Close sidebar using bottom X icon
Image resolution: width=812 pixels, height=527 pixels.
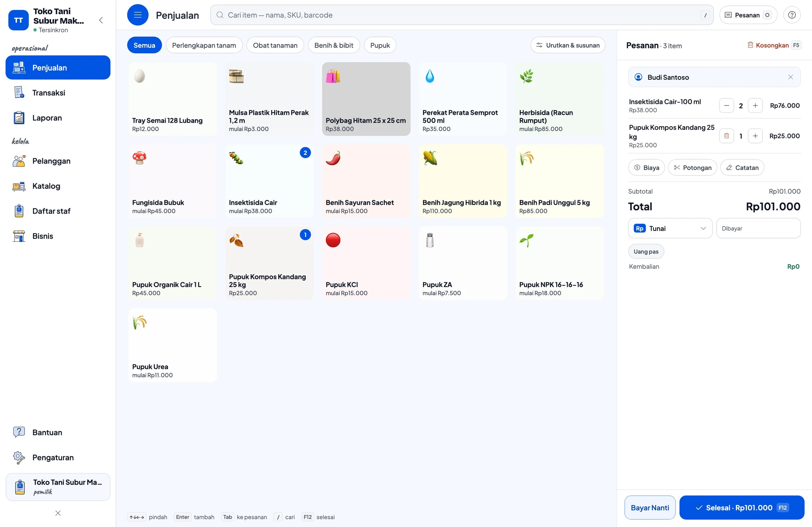coord(58,513)
